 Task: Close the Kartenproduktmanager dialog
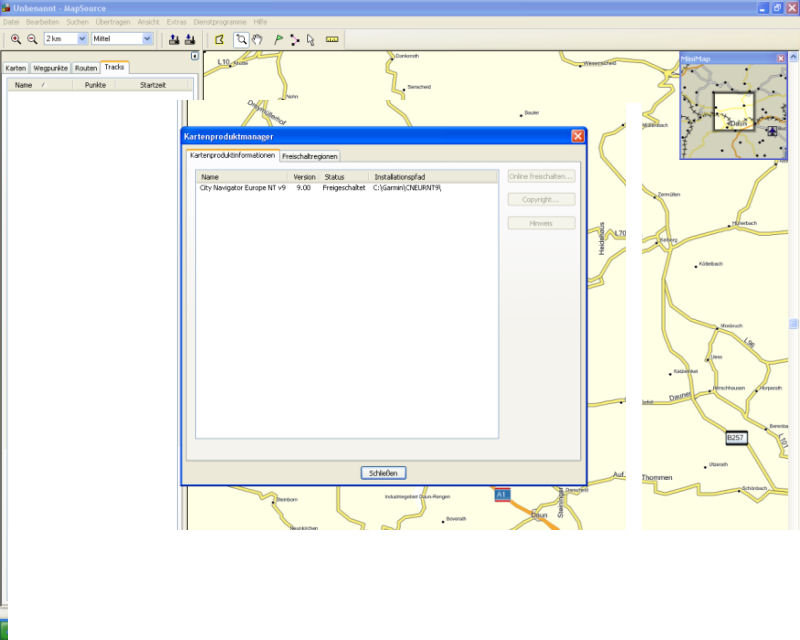[x=578, y=136]
